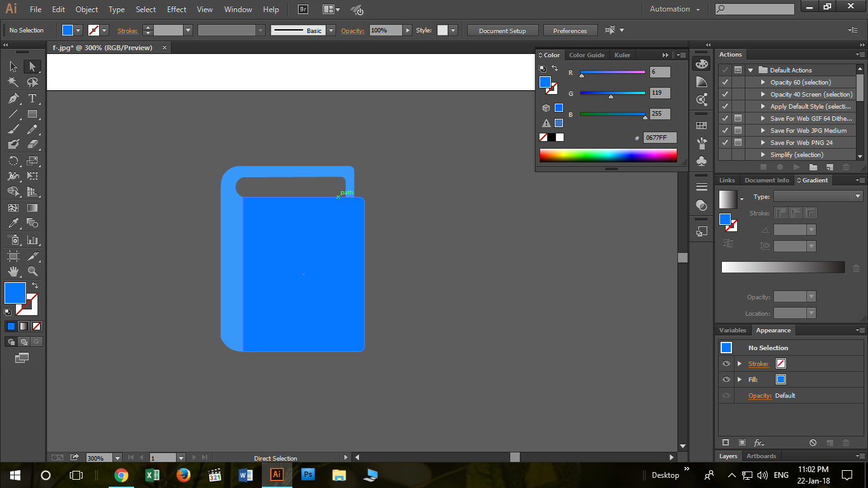Open Photoshop from the Windows taskbar

(x=308, y=475)
